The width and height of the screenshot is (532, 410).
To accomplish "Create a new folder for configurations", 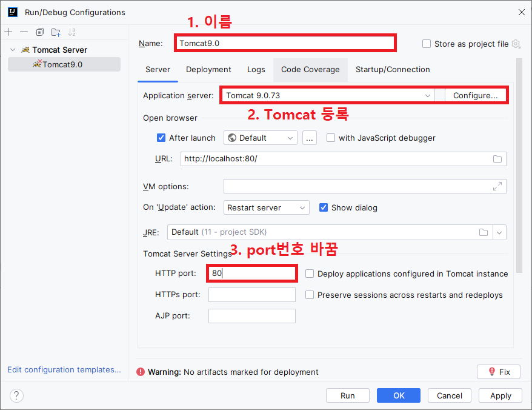I will pyautogui.click(x=56, y=32).
